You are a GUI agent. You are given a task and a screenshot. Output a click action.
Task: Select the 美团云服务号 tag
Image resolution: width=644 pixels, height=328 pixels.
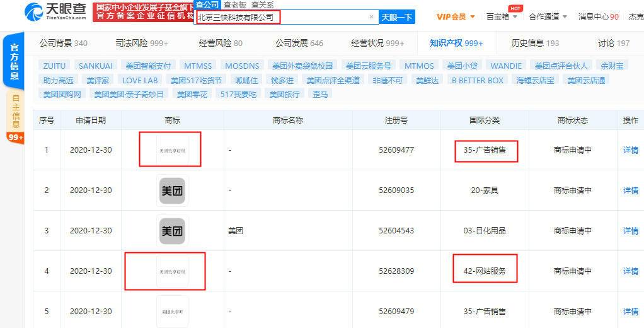[368, 66]
